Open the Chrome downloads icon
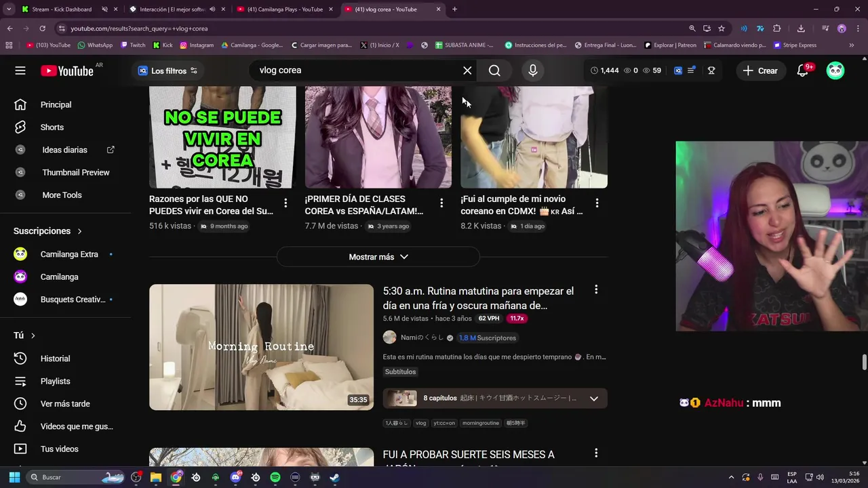 coord(801,28)
